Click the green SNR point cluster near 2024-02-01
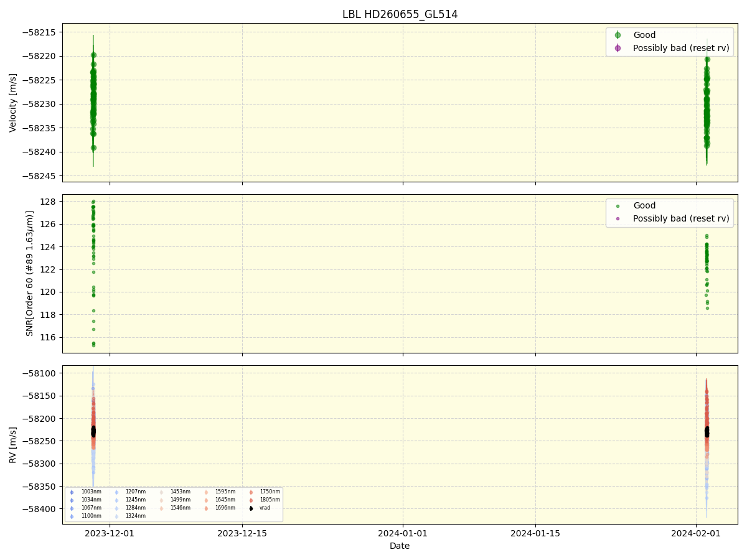 pos(707,271)
